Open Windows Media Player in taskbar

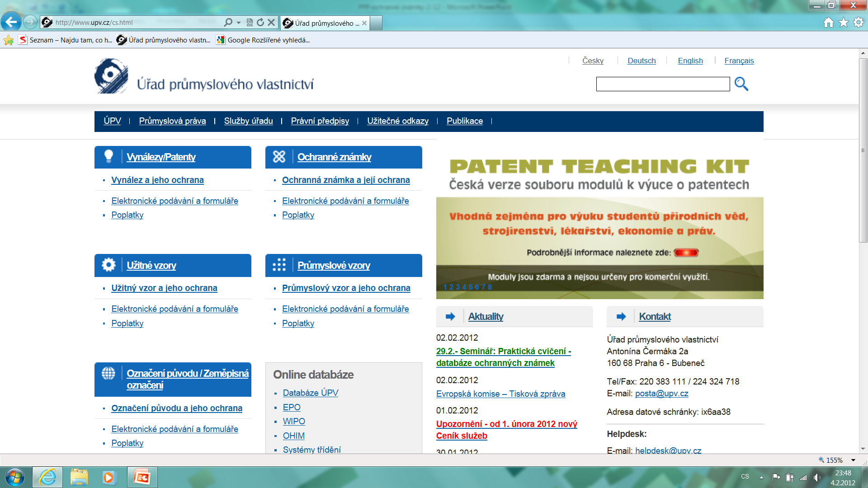tap(109, 477)
